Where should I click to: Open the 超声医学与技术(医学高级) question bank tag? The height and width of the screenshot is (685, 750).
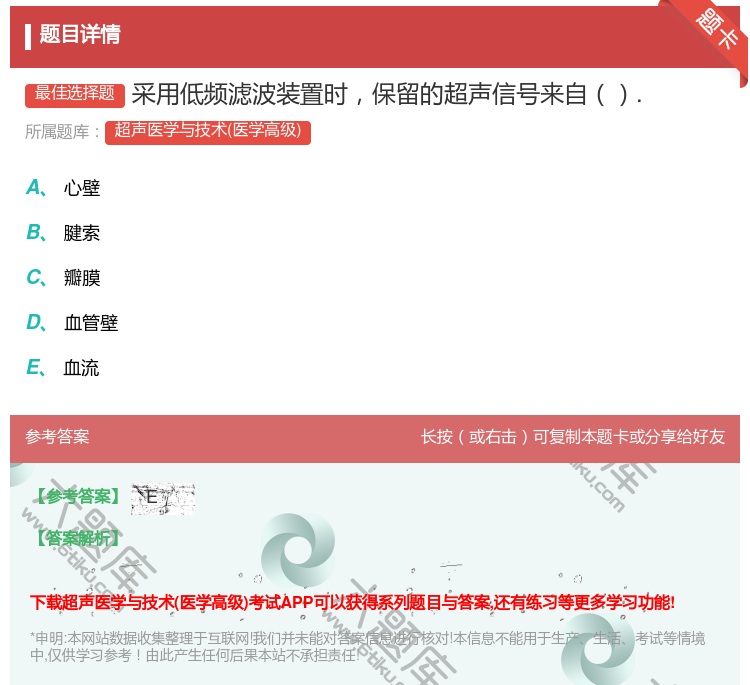pyautogui.click(x=208, y=132)
